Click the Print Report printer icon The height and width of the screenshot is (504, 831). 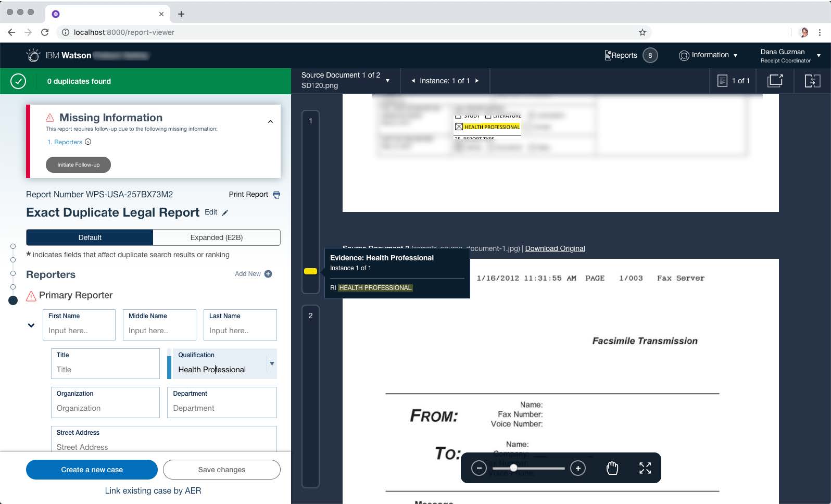tap(276, 195)
